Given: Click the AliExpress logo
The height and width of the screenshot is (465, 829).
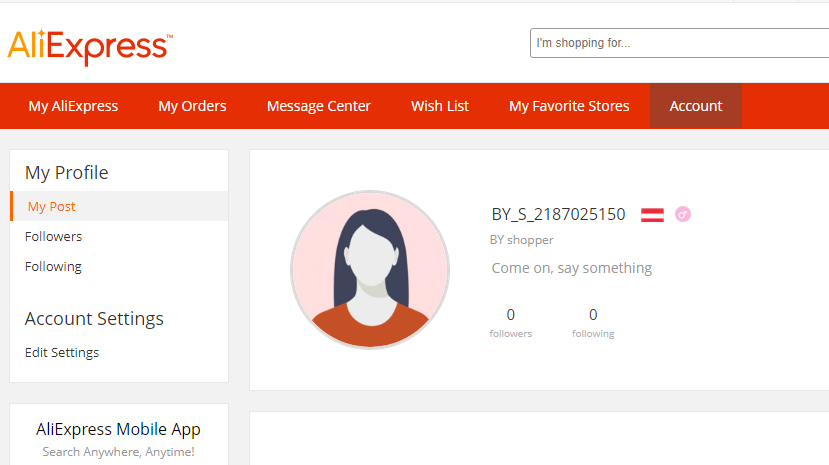Looking at the screenshot, I should (90, 47).
